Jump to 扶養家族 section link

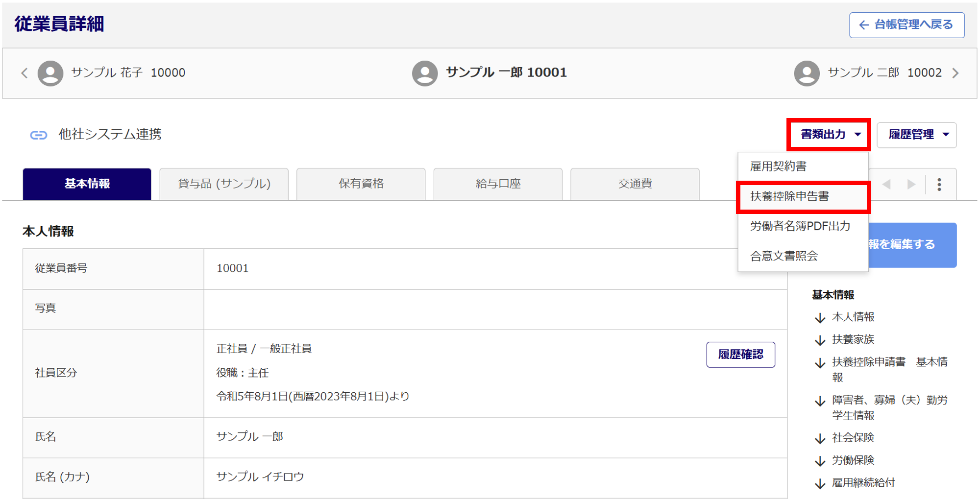[x=853, y=339]
